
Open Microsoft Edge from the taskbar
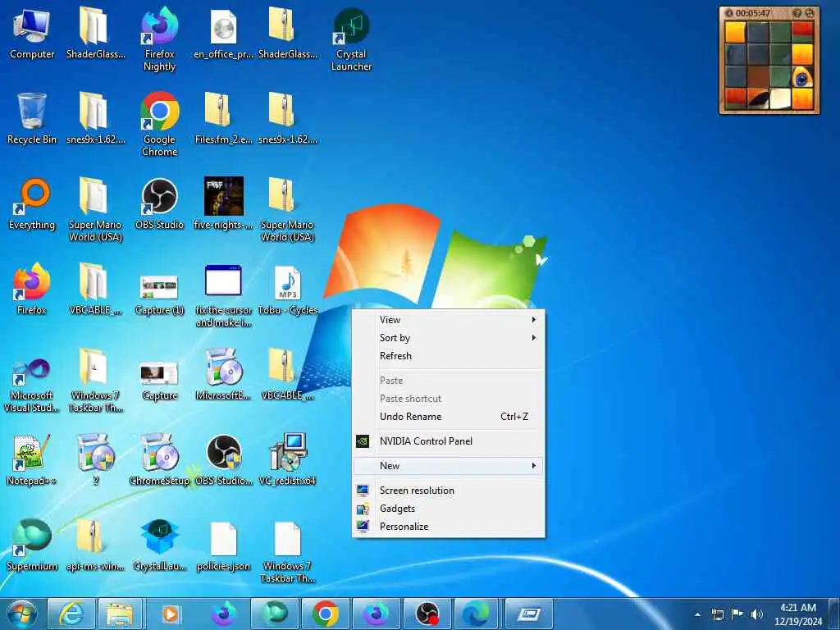coord(476,614)
